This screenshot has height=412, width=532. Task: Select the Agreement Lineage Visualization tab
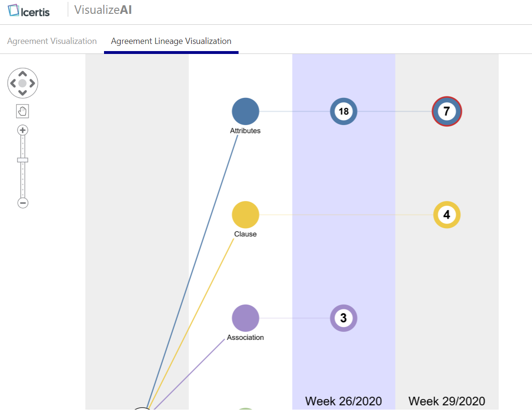click(171, 41)
